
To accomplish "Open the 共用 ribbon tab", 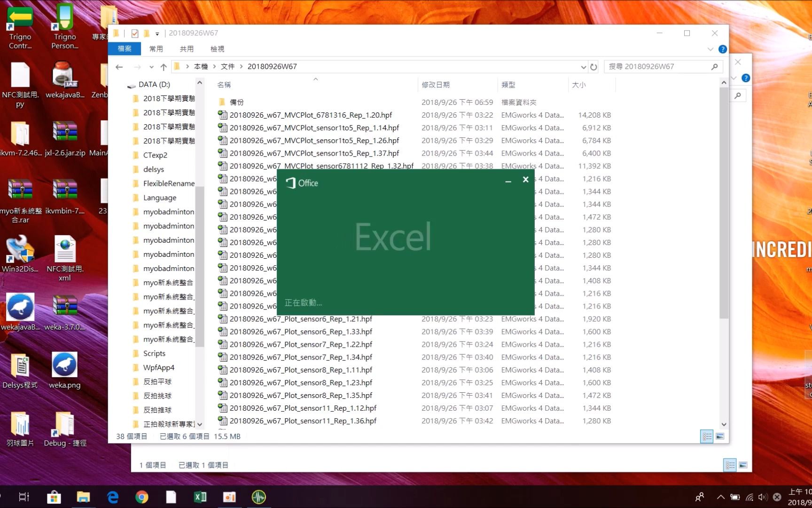I will pyautogui.click(x=187, y=49).
